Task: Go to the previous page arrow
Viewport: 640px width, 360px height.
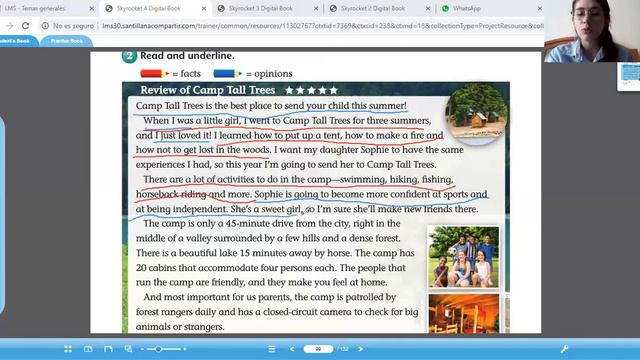Action: (292, 349)
